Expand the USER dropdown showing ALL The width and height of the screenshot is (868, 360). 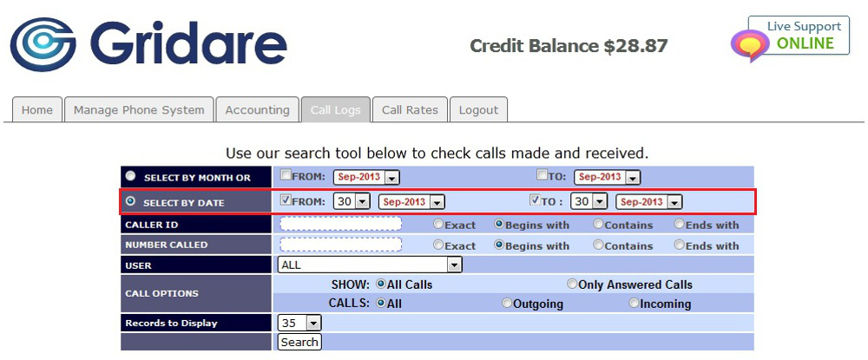click(370, 265)
